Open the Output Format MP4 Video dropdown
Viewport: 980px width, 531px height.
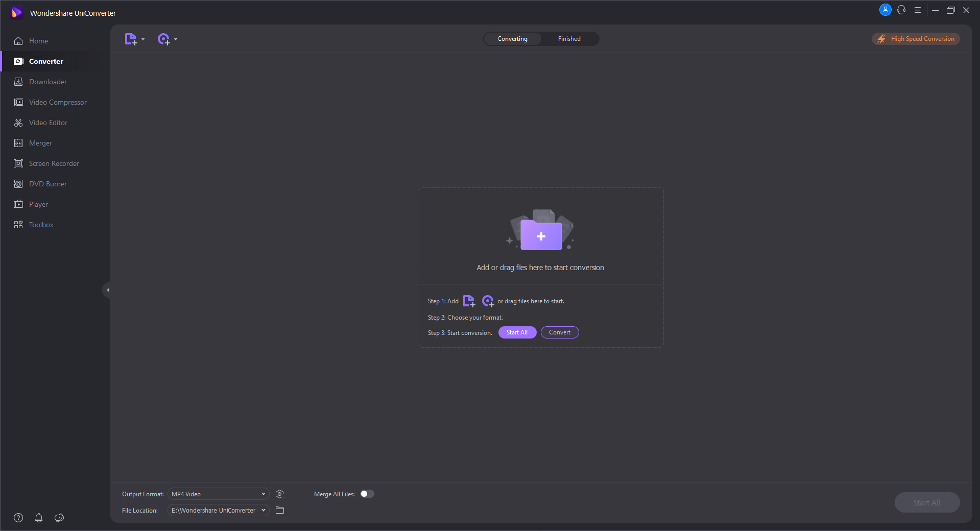(x=219, y=494)
